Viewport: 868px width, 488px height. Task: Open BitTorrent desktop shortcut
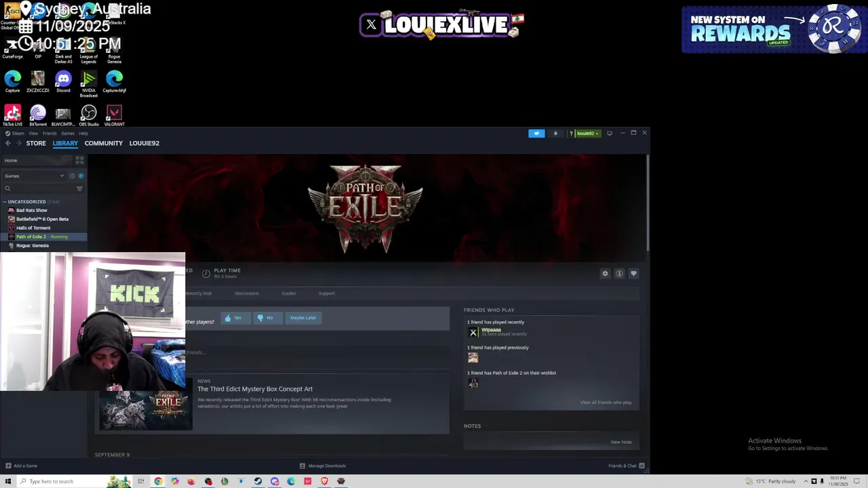[38, 116]
